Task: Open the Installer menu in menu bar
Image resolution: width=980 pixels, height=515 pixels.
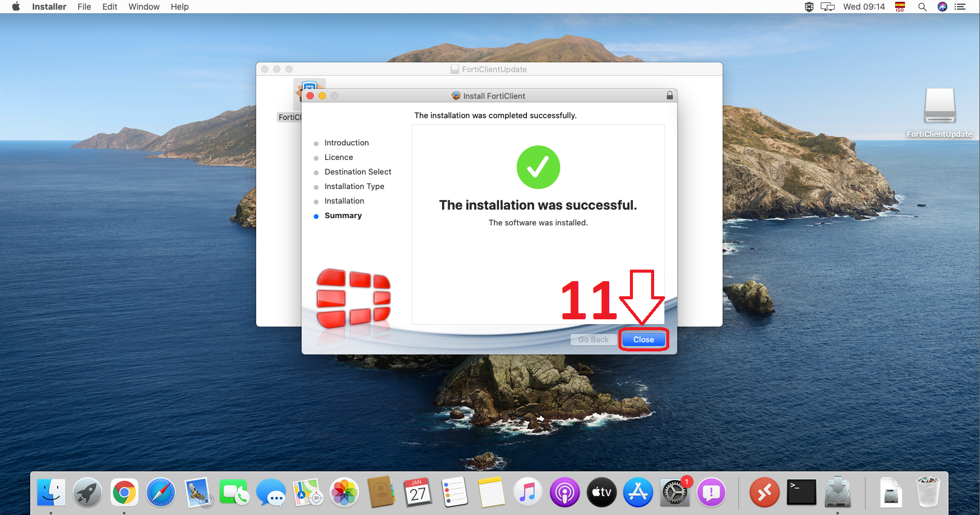Action: click(49, 7)
